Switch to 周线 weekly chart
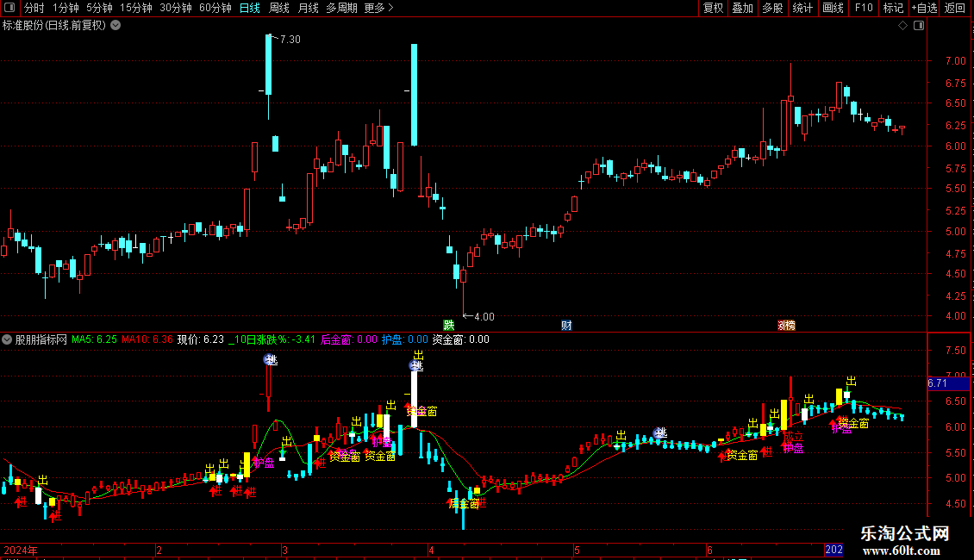 [x=279, y=8]
